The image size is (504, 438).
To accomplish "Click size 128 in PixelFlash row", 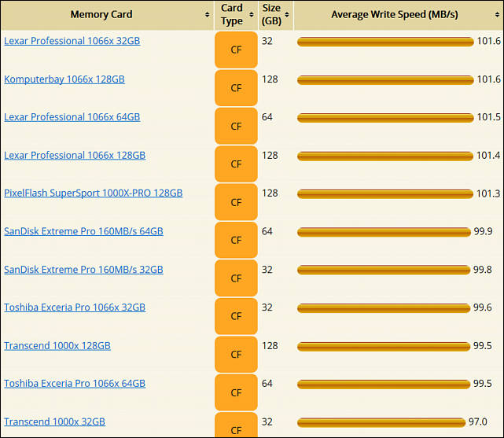I will coord(270,193).
